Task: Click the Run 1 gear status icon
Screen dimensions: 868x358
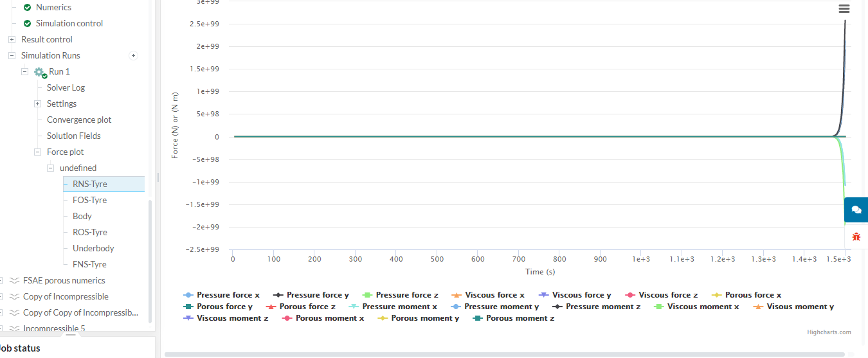Action: [x=40, y=72]
